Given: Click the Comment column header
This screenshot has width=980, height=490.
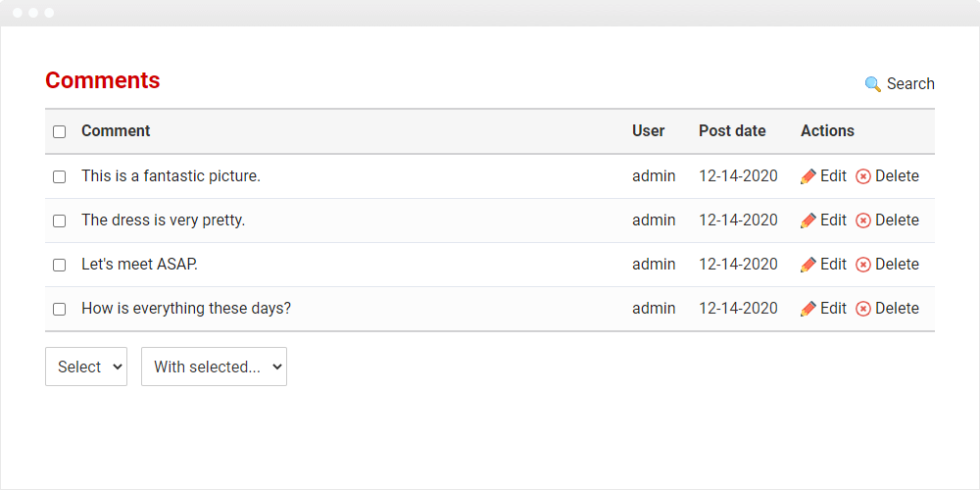Looking at the screenshot, I should click(116, 130).
